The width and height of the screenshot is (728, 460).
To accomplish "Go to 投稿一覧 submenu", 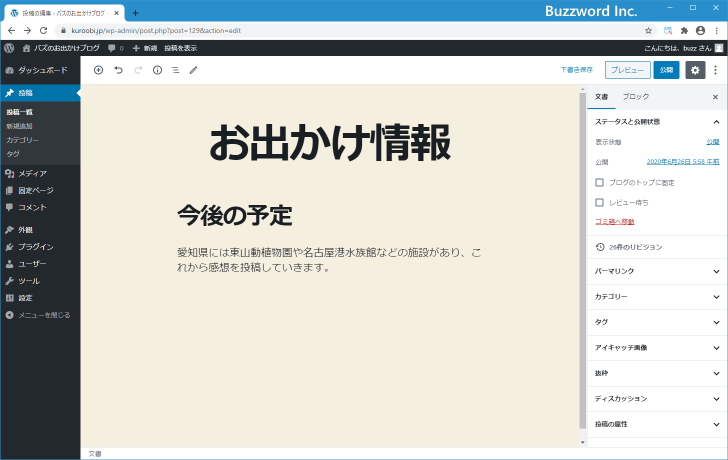I will click(20, 112).
